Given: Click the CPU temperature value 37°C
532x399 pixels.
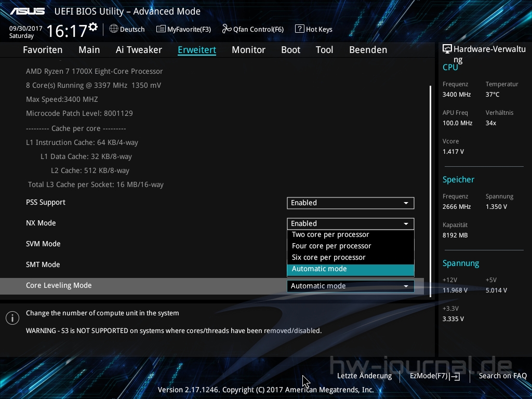Looking at the screenshot, I should point(493,95).
